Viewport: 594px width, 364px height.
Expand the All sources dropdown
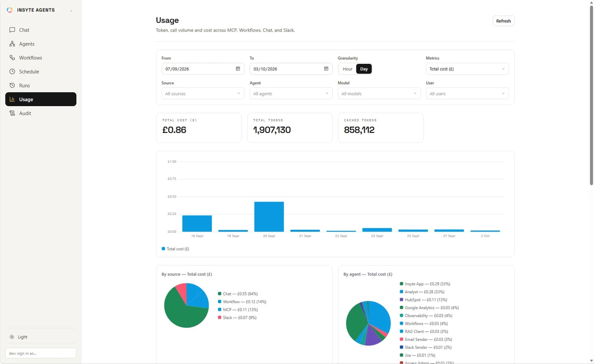tap(203, 94)
